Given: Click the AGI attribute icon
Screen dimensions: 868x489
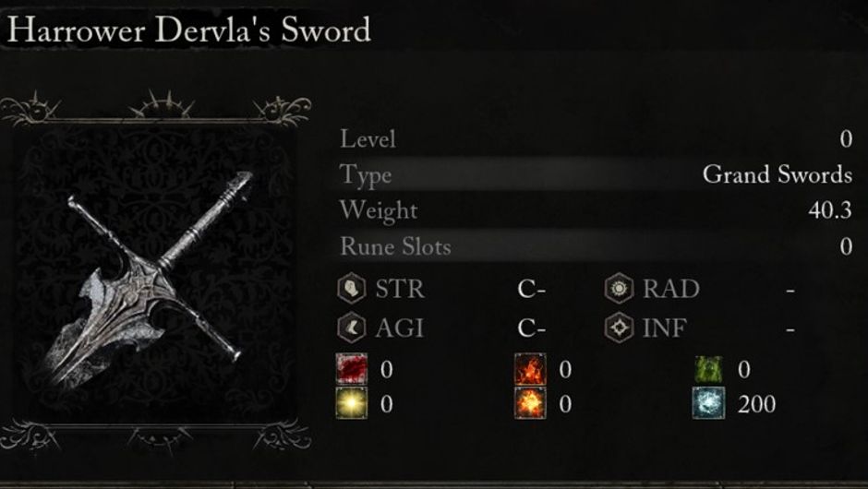Looking at the screenshot, I should (352, 327).
